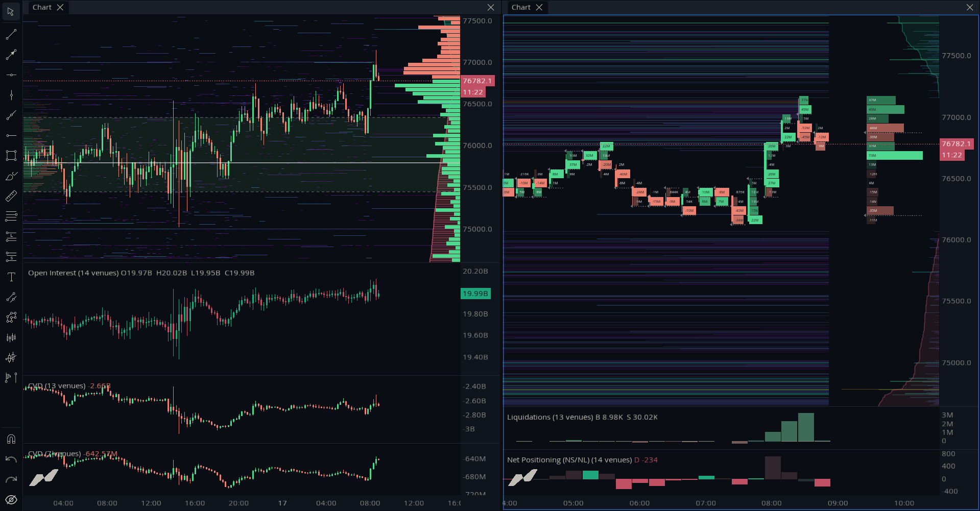Close the left Chart tab
980x511 pixels.
(60, 7)
